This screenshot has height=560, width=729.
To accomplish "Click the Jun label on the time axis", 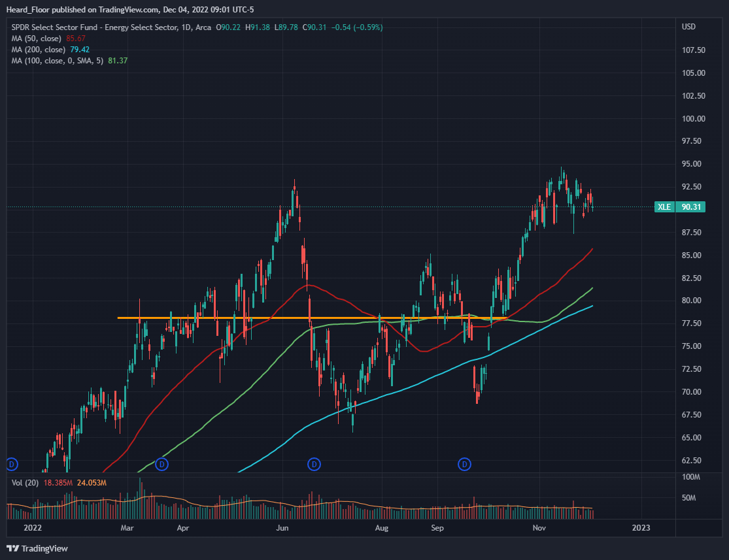I will pos(282,528).
